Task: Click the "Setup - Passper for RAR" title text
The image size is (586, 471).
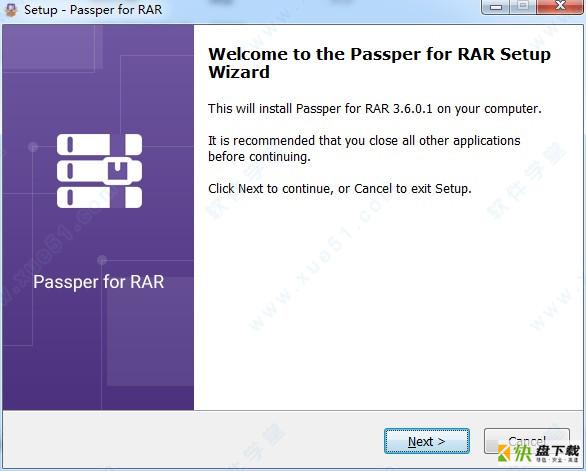Action: [93, 10]
